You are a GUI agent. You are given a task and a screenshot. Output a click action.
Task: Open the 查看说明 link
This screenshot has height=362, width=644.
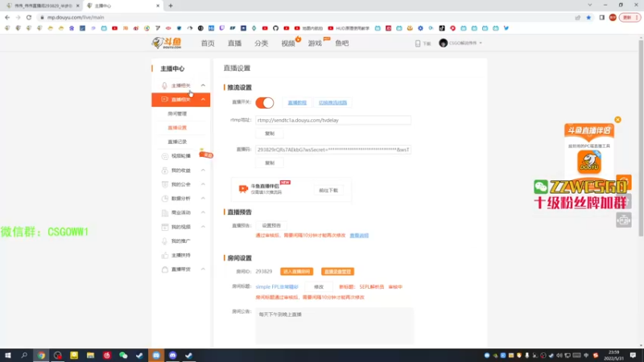(x=359, y=235)
